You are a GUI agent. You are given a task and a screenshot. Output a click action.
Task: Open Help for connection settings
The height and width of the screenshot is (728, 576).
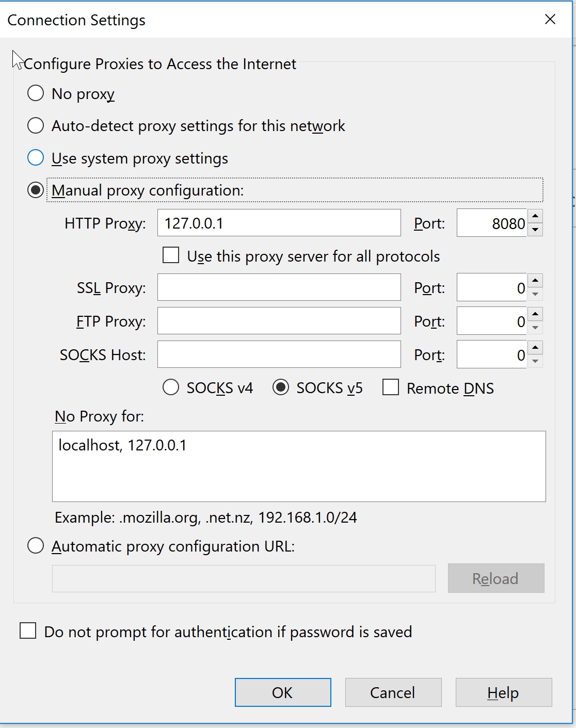click(503, 692)
